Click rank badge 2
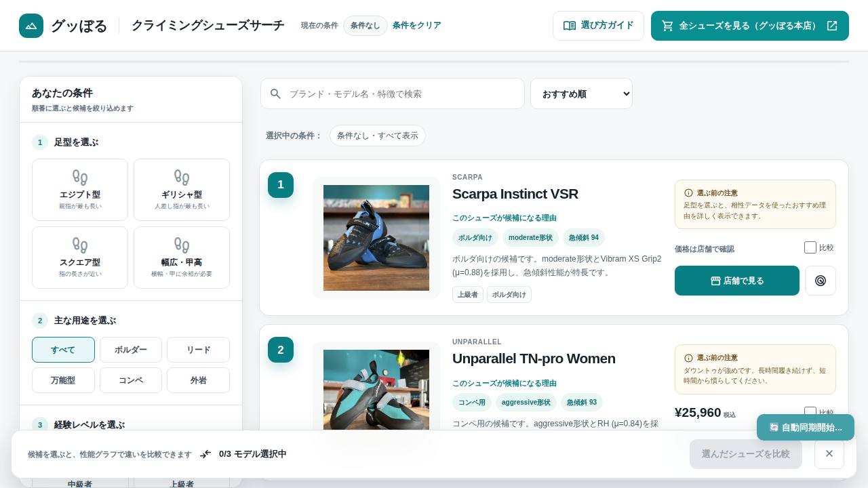Image resolution: width=868 pixels, height=488 pixels. [281, 350]
